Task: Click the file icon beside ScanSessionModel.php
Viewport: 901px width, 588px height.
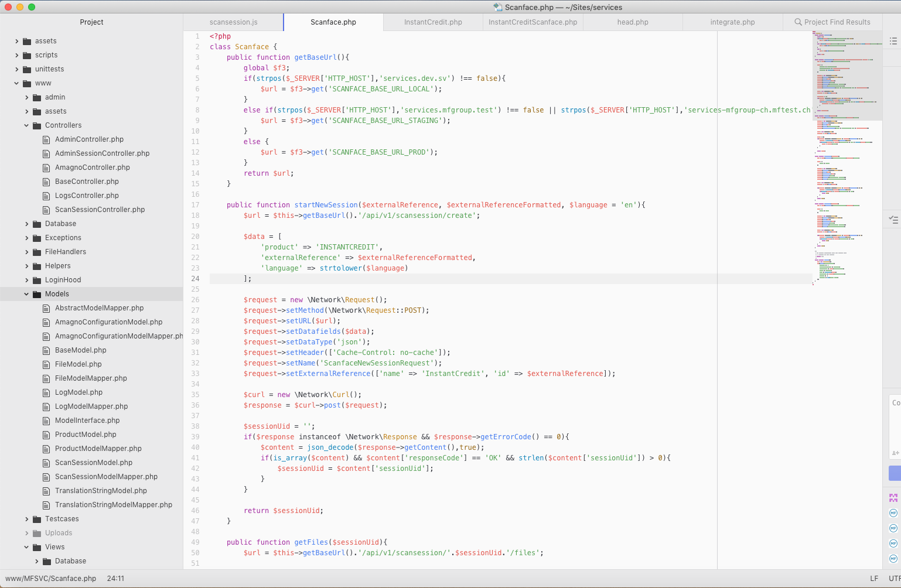Action: point(46,463)
